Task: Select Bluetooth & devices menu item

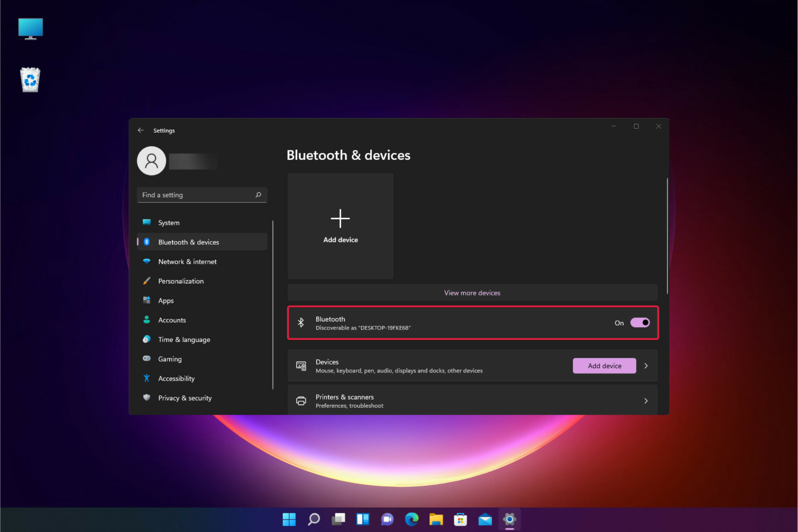Action: tap(188, 241)
